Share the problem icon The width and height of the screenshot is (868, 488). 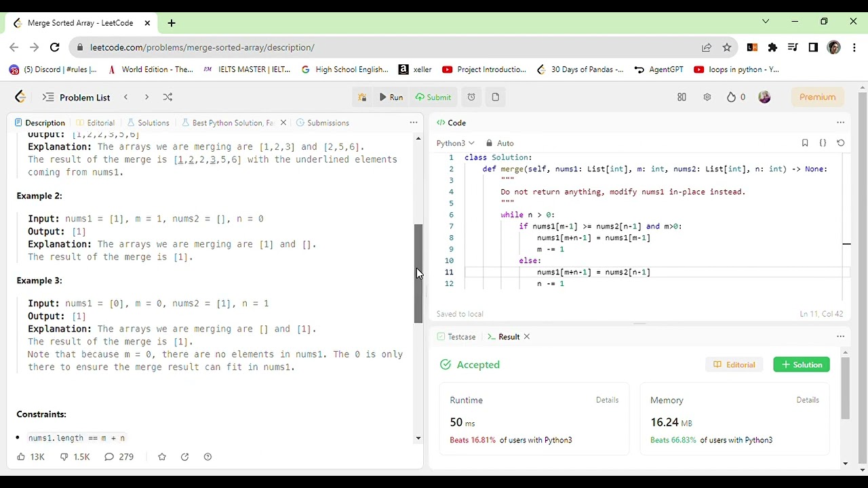[184, 457]
